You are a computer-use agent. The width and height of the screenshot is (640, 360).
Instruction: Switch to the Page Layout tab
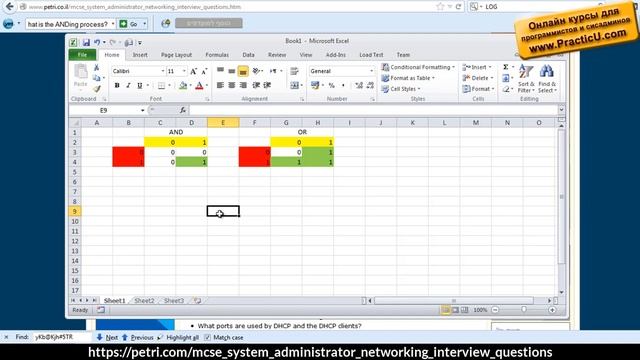(x=176, y=55)
